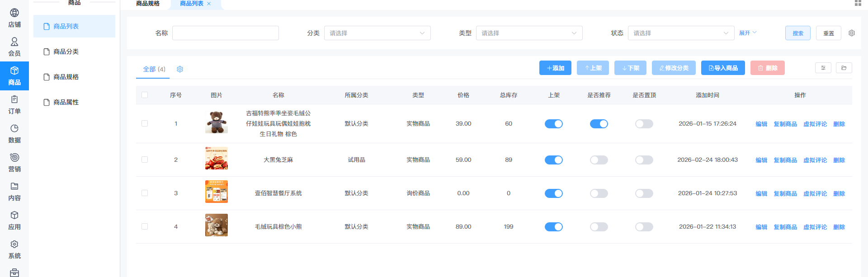
Task: Open the 大黑兔芝麻 product thumbnail
Action: click(x=217, y=158)
